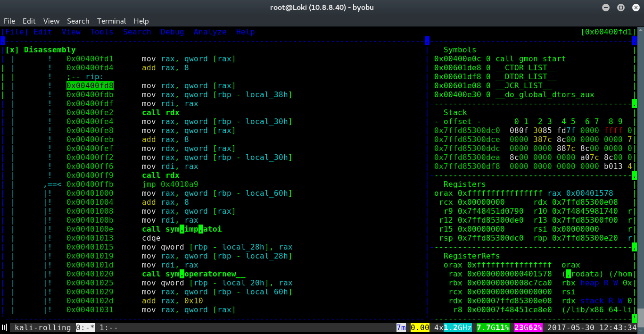Select rdx stack reference row

540,301
